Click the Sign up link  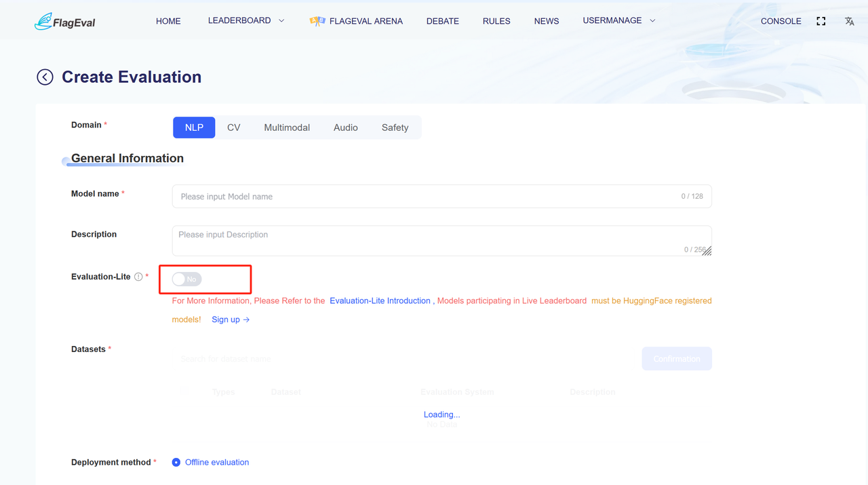click(231, 319)
